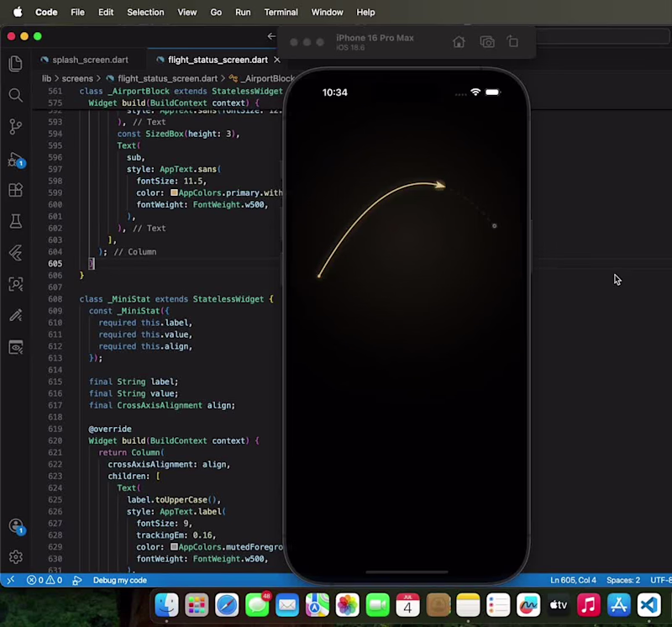
Task: Click Spaces: 2 indentation in status bar
Action: click(x=623, y=580)
